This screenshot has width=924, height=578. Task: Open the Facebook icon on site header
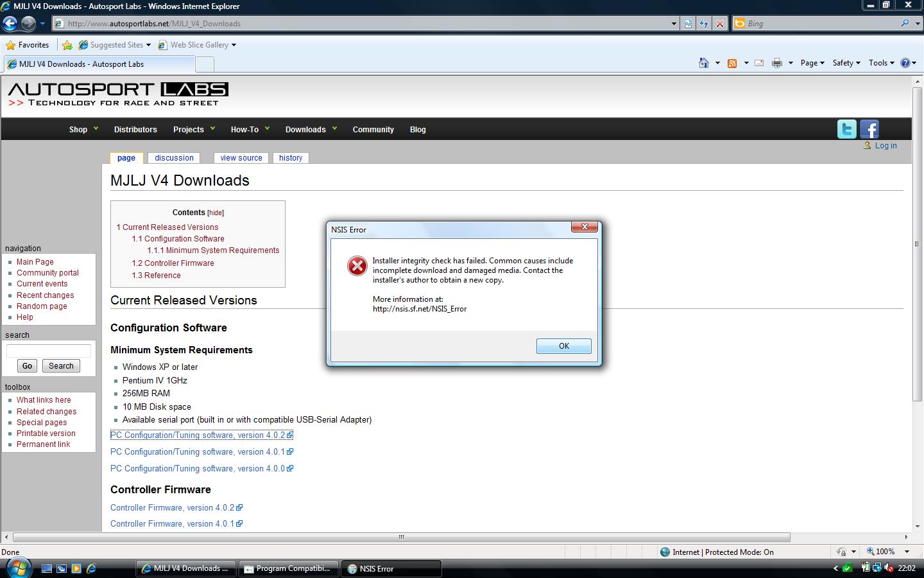(869, 129)
